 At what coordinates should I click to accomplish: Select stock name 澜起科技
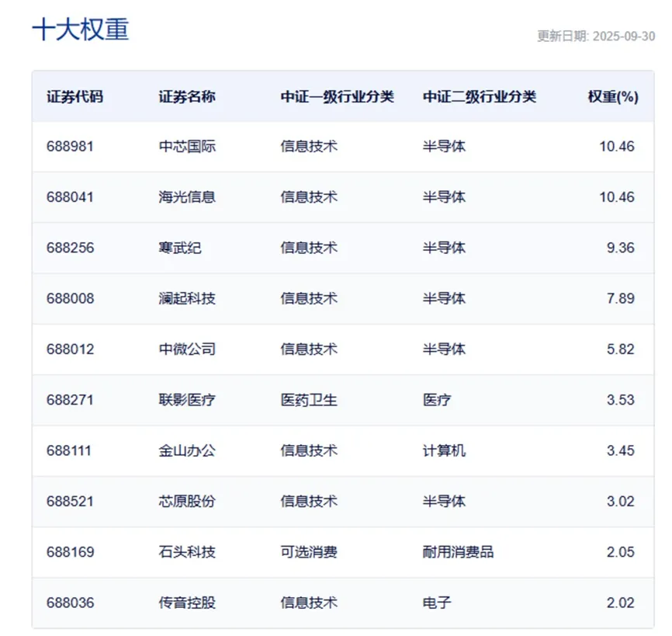(x=187, y=298)
